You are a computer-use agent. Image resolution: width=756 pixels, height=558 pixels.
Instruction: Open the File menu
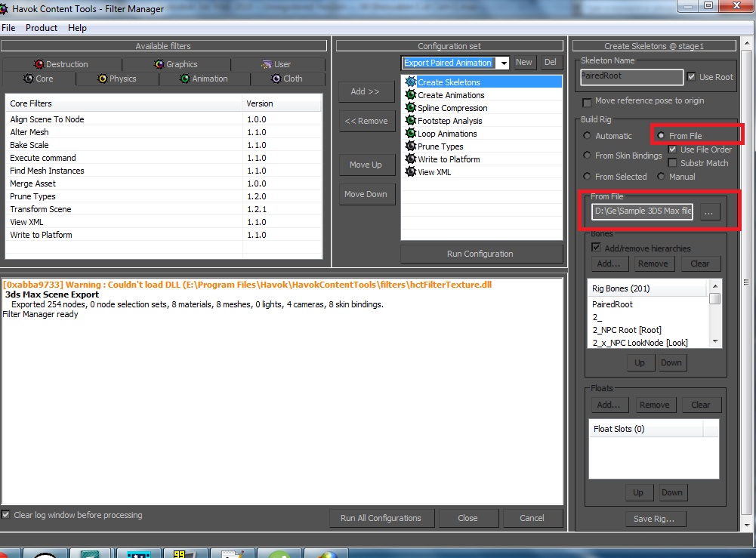coord(8,28)
